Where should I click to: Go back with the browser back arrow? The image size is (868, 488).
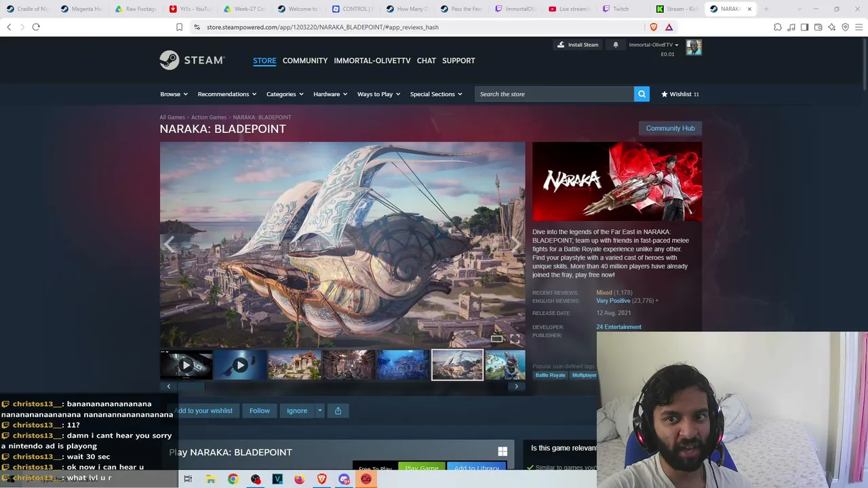click(9, 27)
